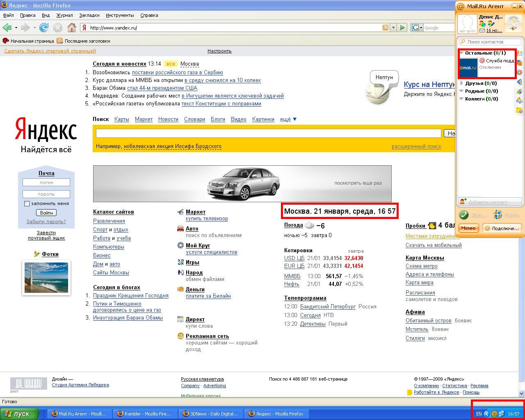This screenshot has width=525, height=420.
Task: Click the "Войти" login button
Action: 46,213
